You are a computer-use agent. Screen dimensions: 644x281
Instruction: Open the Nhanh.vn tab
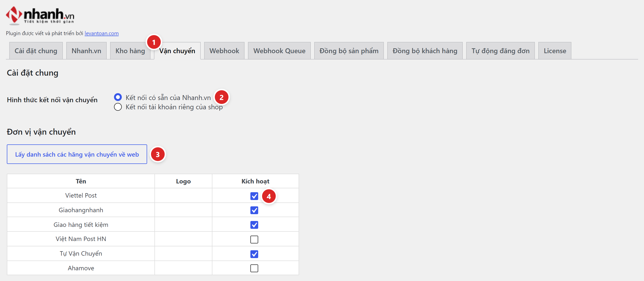click(x=86, y=51)
